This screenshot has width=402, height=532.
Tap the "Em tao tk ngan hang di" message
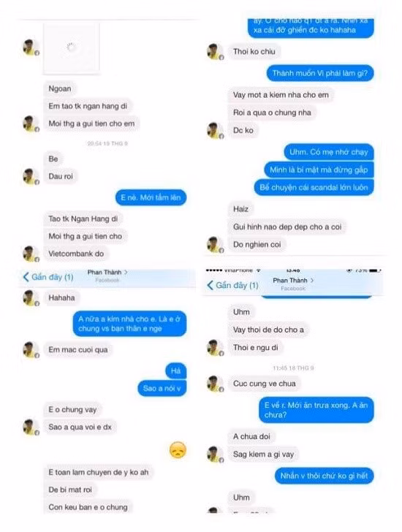(x=88, y=106)
